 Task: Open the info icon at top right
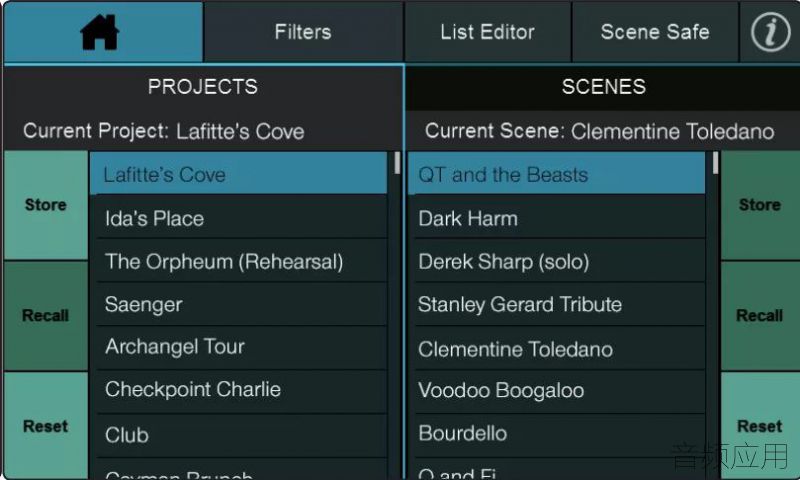pos(771,32)
